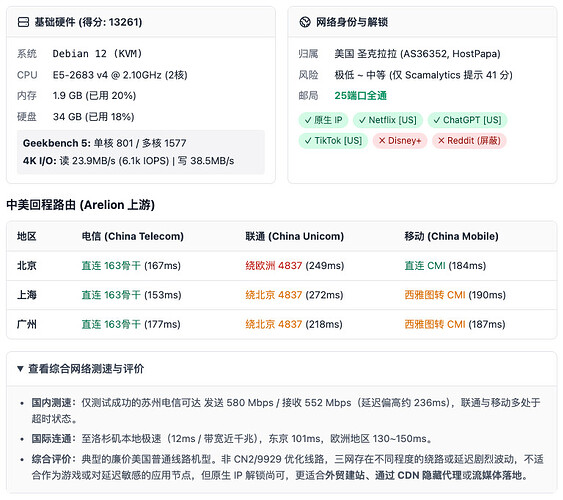Click the checkmark on 原生 IP badge
Viewport: 563px width, 500px height.
[x=308, y=120]
